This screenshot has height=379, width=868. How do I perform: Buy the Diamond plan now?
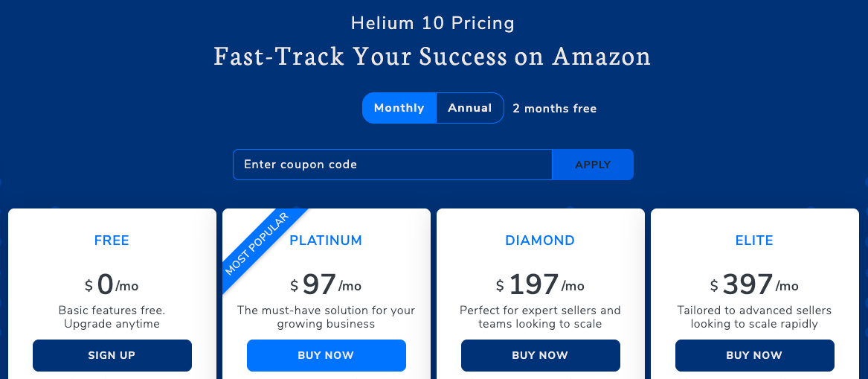(540, 355)
